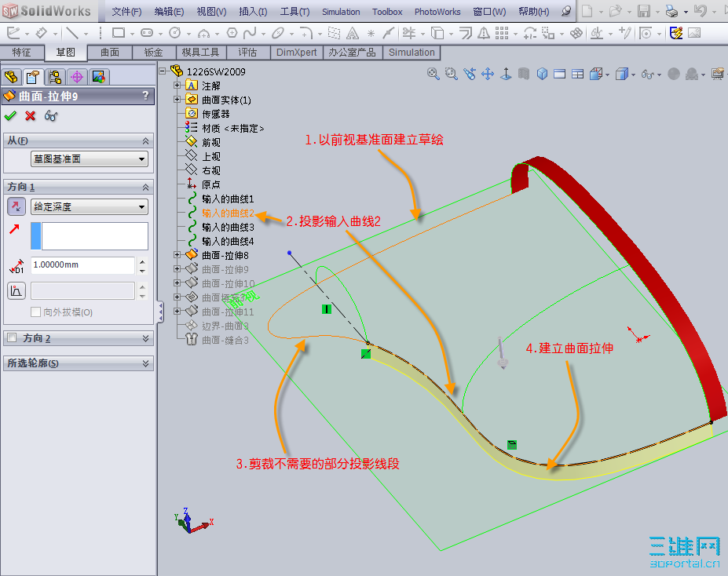The image size is (728, 576).
Task: Collapse the 方向 1 section
Action: tap(145, 187)
